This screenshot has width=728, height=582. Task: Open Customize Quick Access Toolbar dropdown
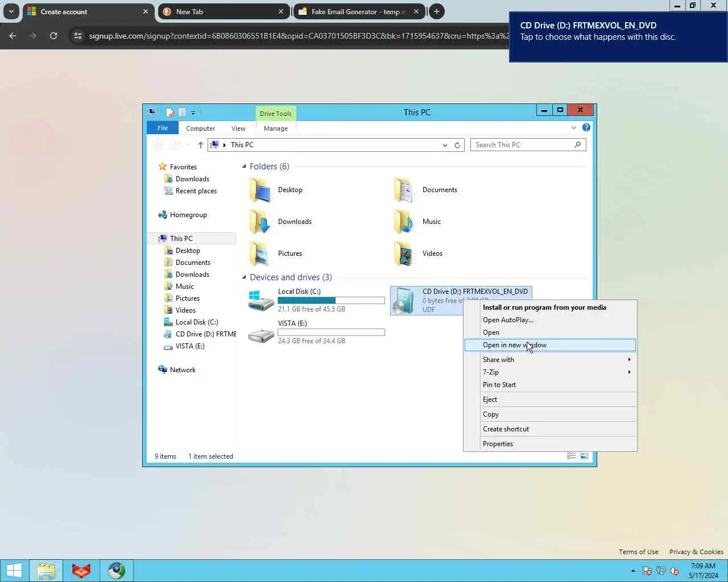click(193, 113)
